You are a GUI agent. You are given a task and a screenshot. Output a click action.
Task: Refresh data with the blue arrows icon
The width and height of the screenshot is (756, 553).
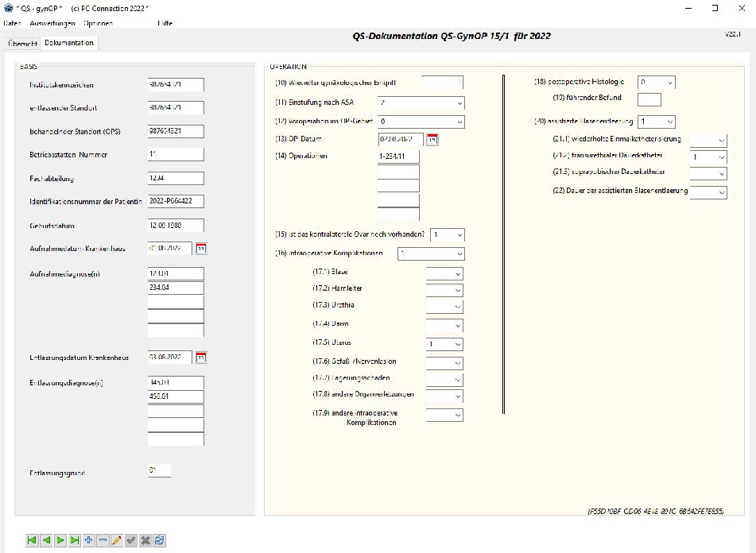pos(160,540)
